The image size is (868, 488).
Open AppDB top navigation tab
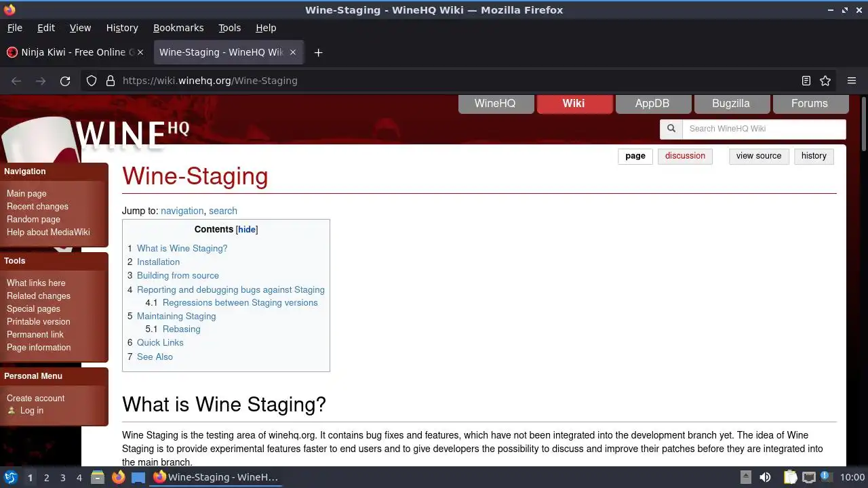click(652, 104)
